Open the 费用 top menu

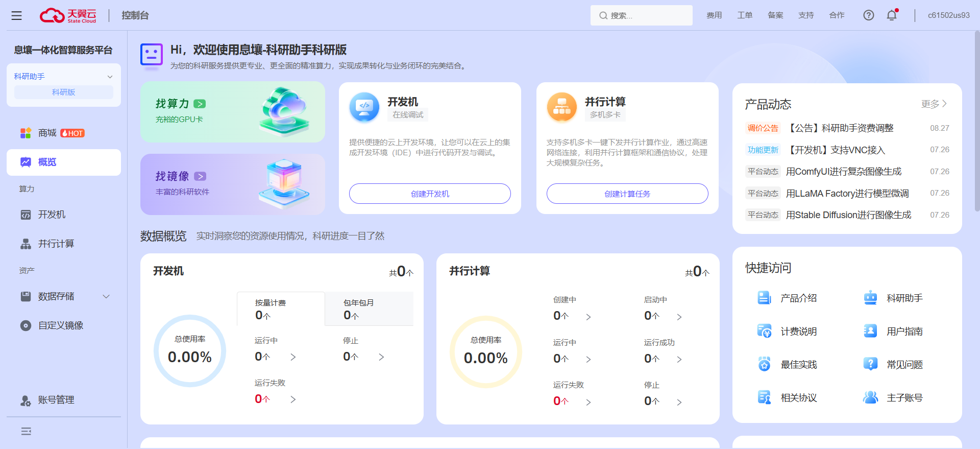tap(714, 15)
